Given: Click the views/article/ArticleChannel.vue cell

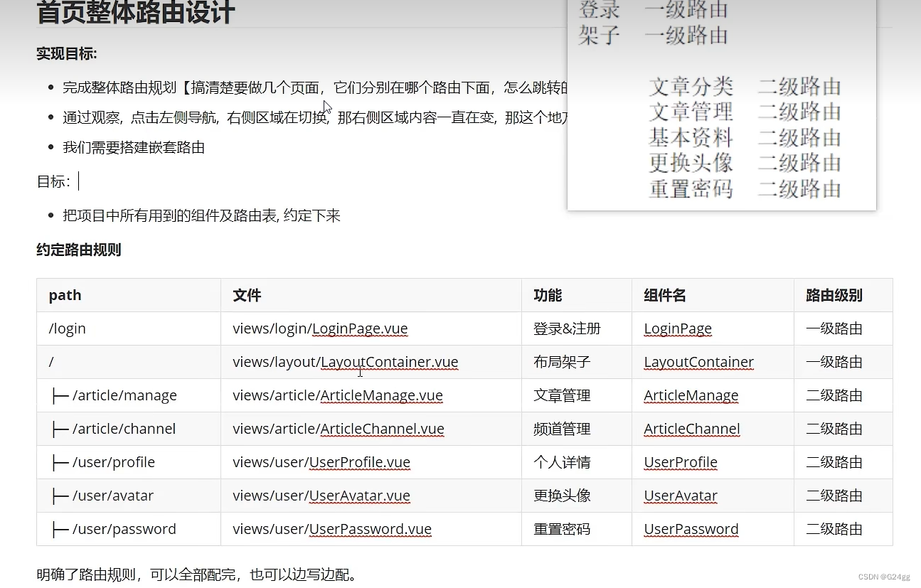Looking at the screenshot, I should 371,429.
